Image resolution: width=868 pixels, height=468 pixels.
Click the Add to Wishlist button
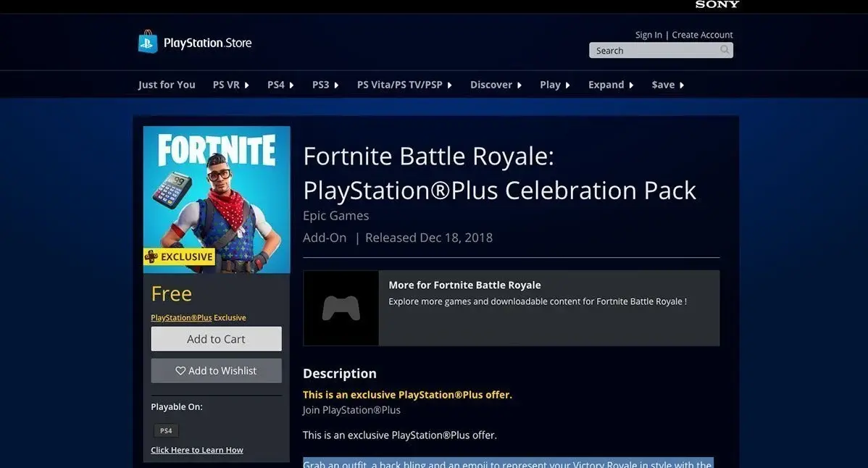coord(216,370)
